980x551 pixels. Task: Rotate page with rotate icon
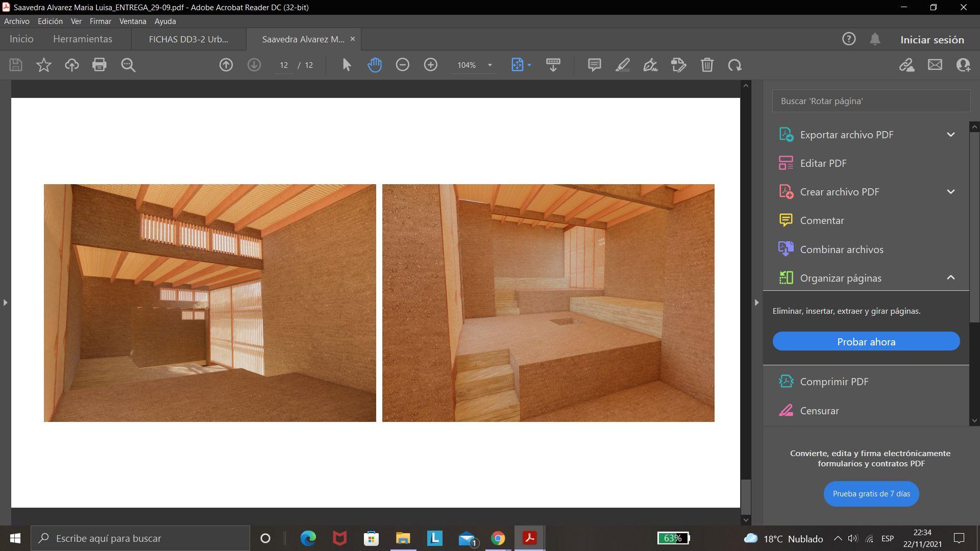click(734, 65)
